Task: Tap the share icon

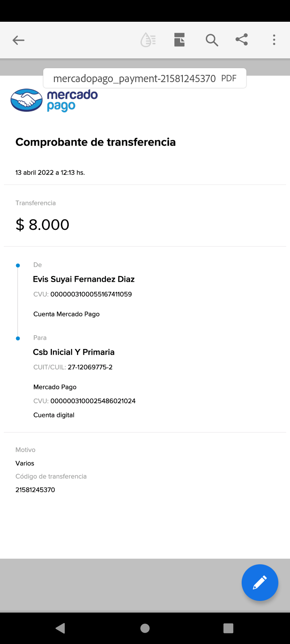Action: [242, 40]
